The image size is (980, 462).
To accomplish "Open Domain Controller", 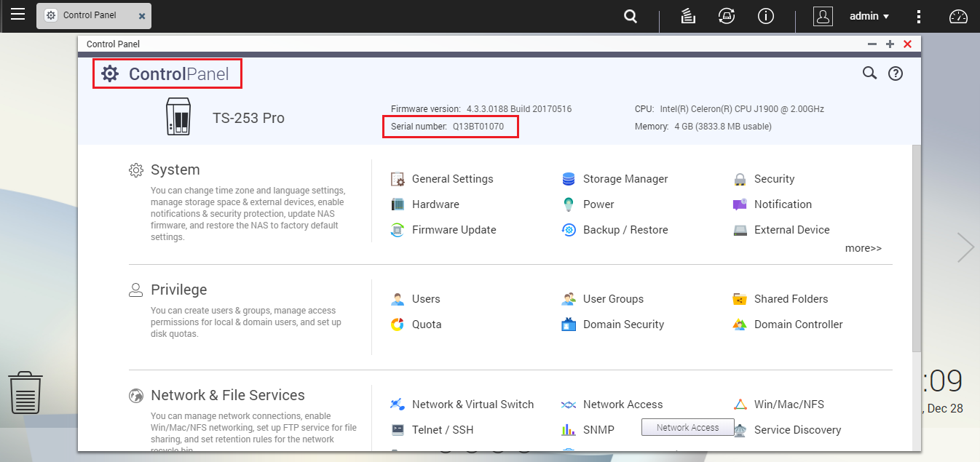I will pos(788,324).
